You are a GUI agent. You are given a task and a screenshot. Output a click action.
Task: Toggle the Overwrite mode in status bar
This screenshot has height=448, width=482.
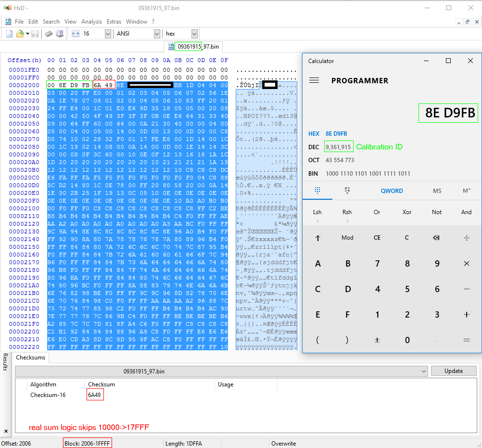pyautogui.click(x=283, y=443)
